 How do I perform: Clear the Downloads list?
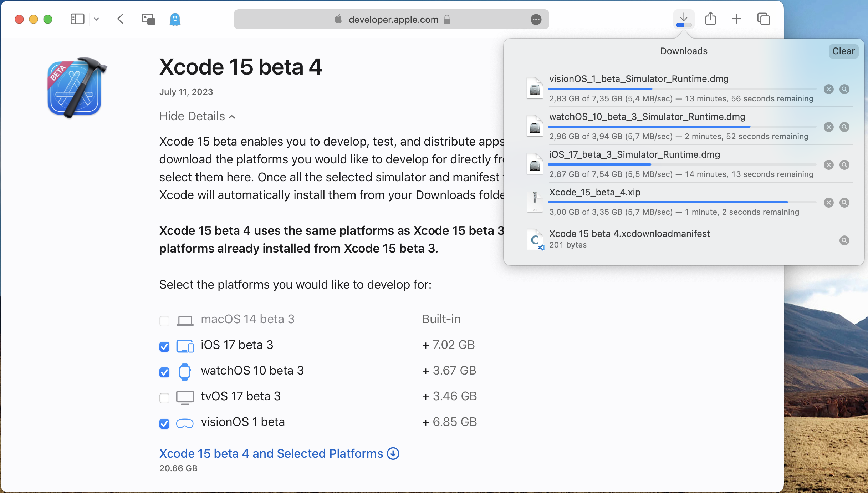click(x=843, y=51)
